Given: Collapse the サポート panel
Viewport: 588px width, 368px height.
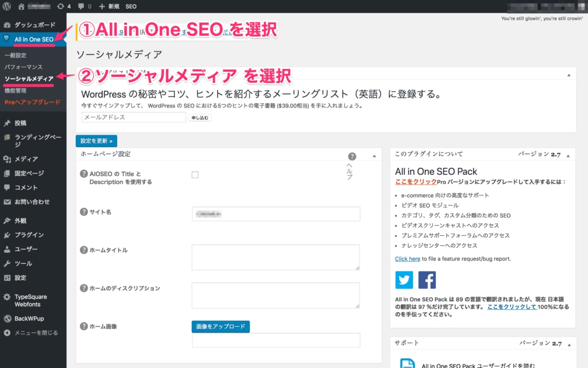Looking at the screenshot, I should click(x=569, y=345).
